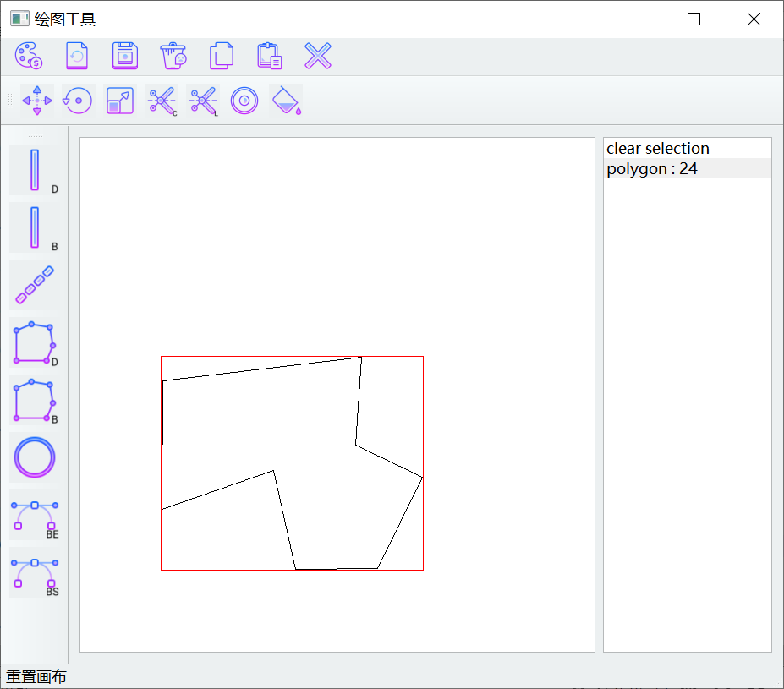Open the color palette setting icon
The height and width of the screenshot is (689, 784).
point(29,56)
